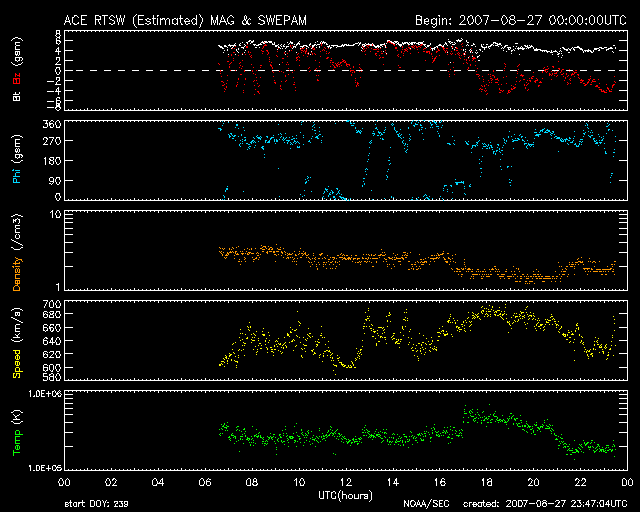Image resolution: width=640 pixels, height=512 pixels.
Task: Click the 'NOAA/SEC' credit text
Action: point(426,504)
